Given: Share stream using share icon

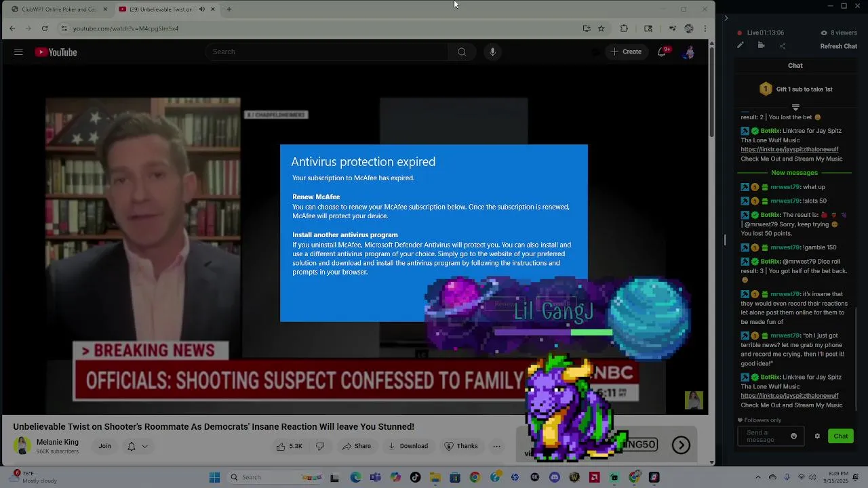Looking at the screenshot, I should (782, 45).
